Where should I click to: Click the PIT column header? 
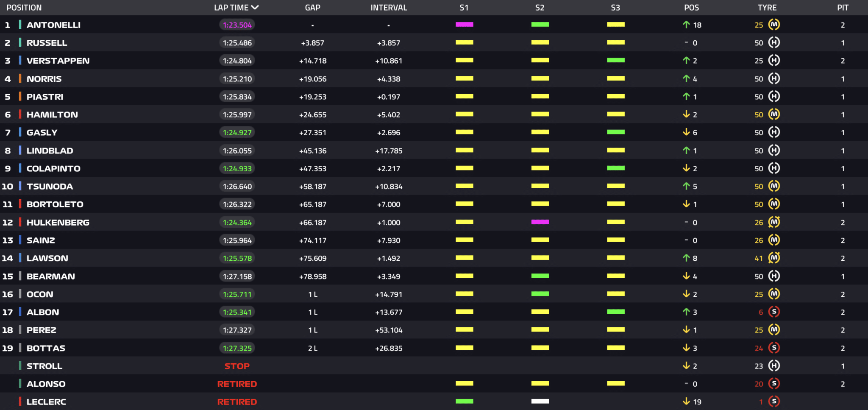click(843, 8)
